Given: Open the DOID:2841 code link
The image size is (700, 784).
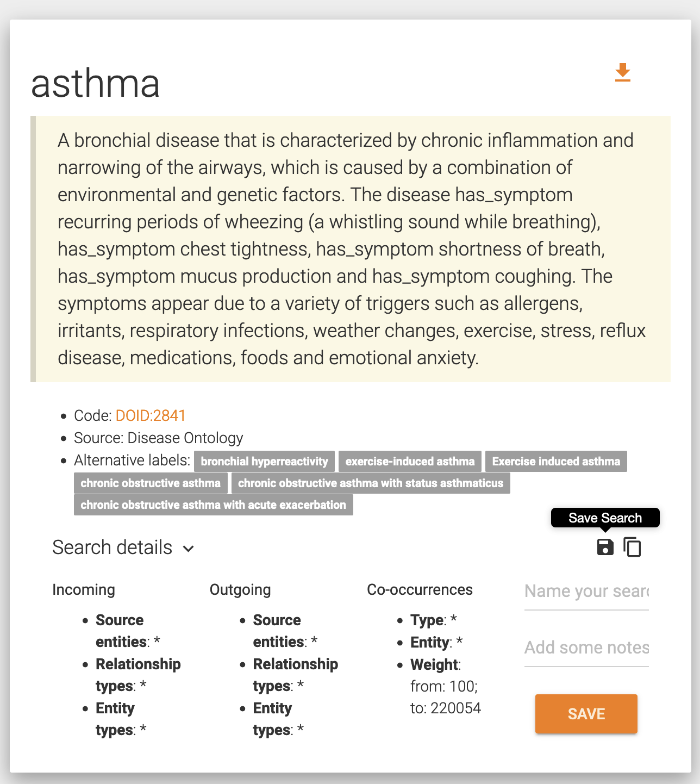Looking at the screenshot, I should coord(151,415).
